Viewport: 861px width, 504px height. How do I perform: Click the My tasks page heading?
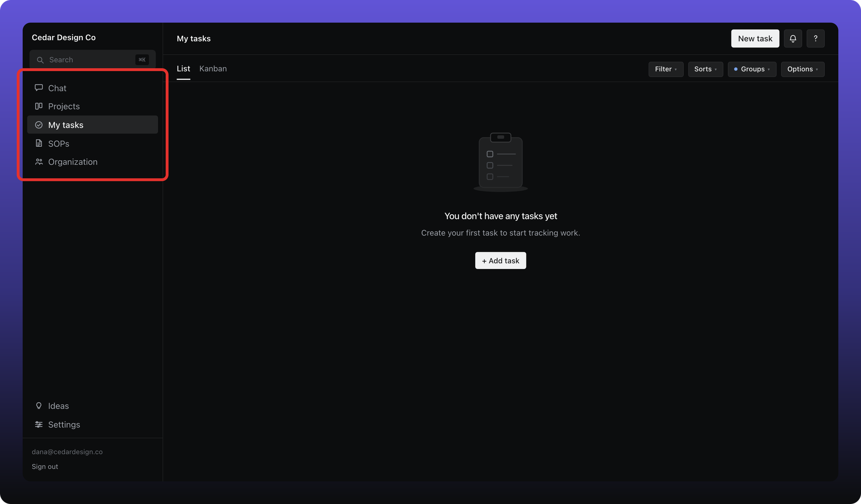pyautogui.click(x=194, y=38)
